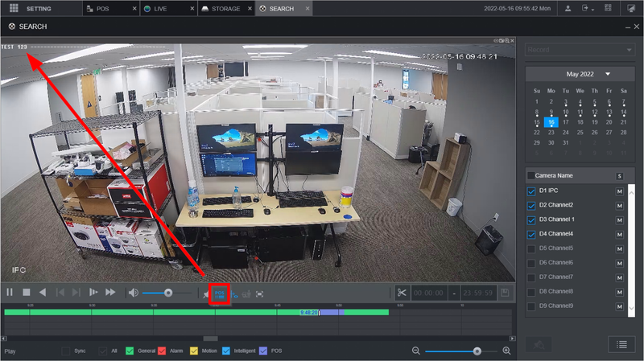
Task: Click the eye icon on the video pane
Action: coord(496,41)
